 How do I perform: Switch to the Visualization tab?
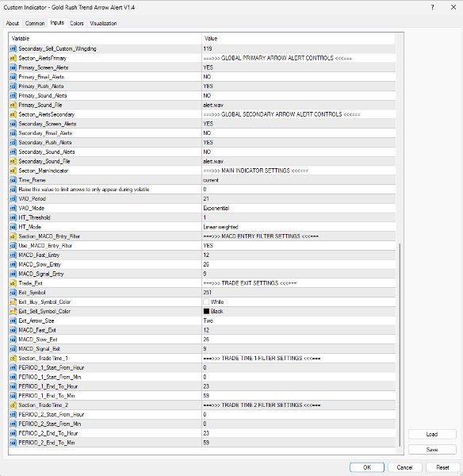(103, 23)
